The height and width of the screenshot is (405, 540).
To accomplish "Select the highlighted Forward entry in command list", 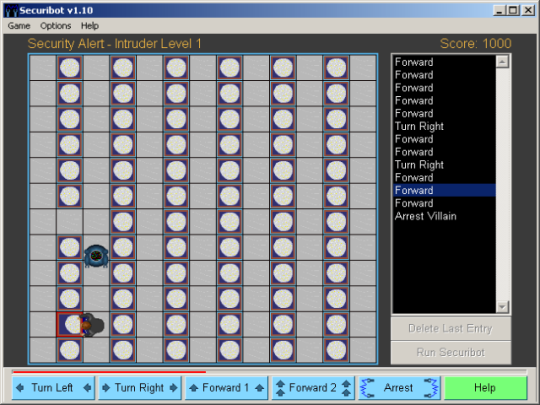I will coord(444,190).
